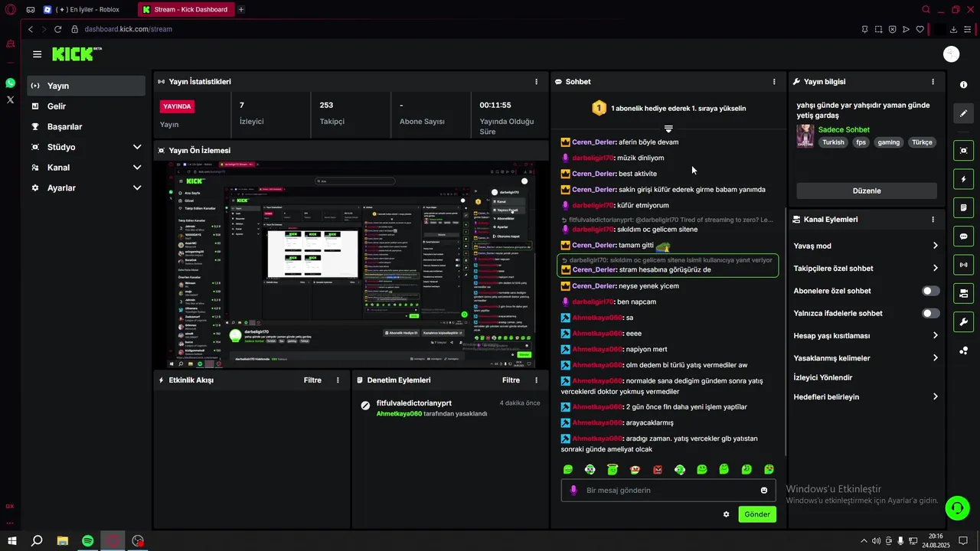Click the green support headset floating button
The height and width of the screenshot is (551, 980).
(957, 507)
